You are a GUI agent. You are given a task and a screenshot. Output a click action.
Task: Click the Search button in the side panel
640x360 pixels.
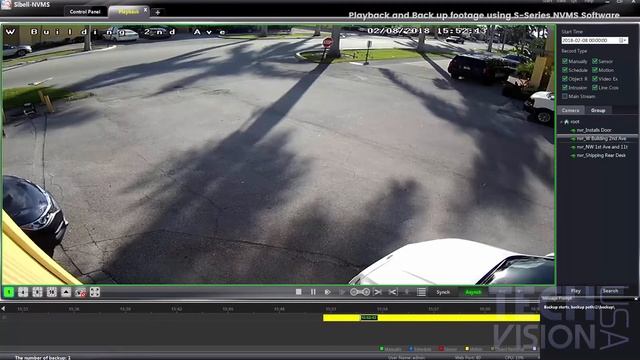tap(610, 291)
